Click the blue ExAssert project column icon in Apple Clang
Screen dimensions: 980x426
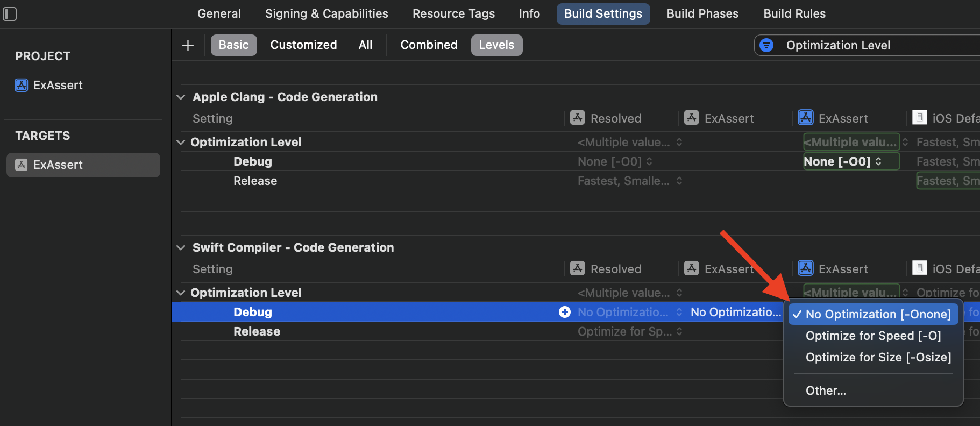805,118
